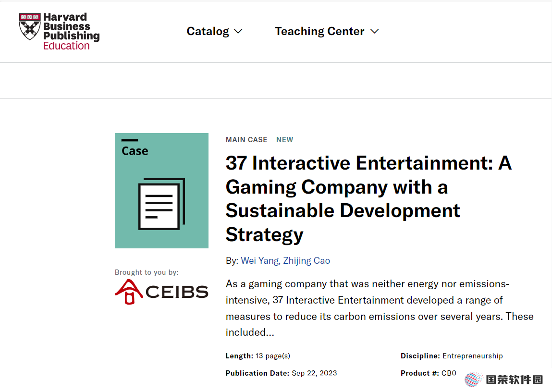Click the MAIN CASE label

(x=246, y=140)
